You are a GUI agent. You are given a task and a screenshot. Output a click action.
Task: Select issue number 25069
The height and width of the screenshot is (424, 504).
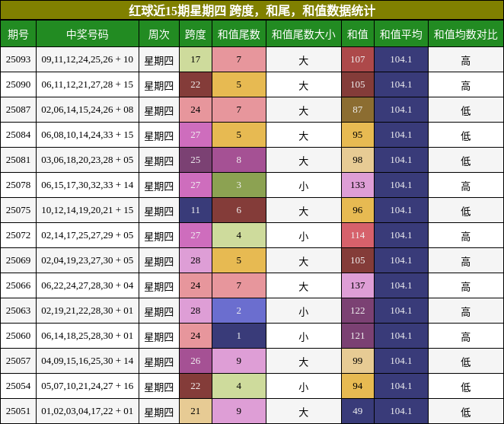point(18,260)
